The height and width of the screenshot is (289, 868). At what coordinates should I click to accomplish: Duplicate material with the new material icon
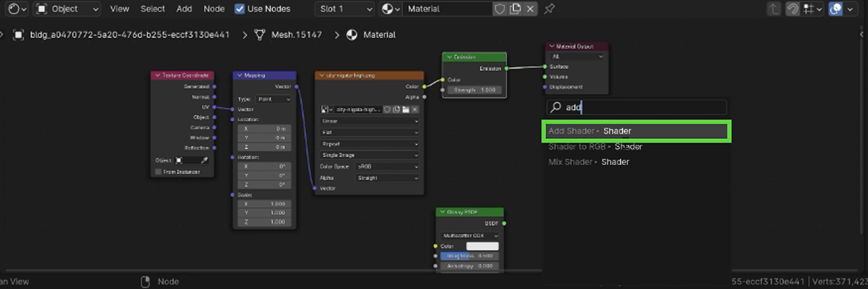tap(515, 9)
